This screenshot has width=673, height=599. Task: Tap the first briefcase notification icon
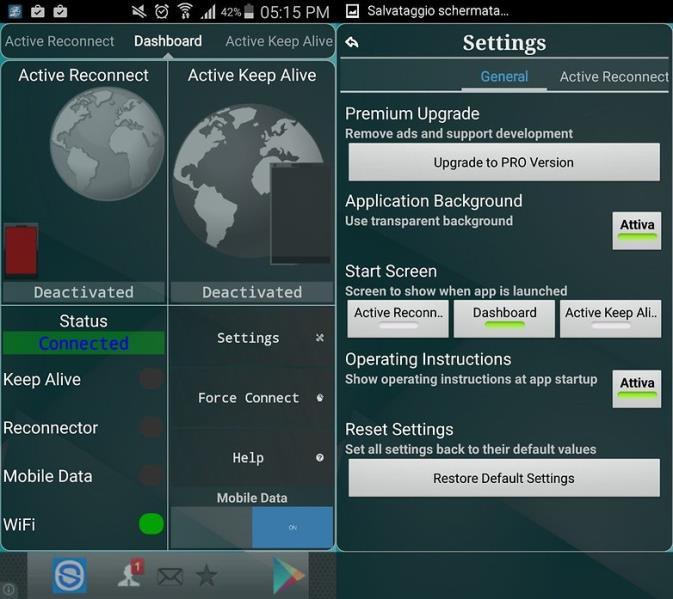[x=38, y=11]
